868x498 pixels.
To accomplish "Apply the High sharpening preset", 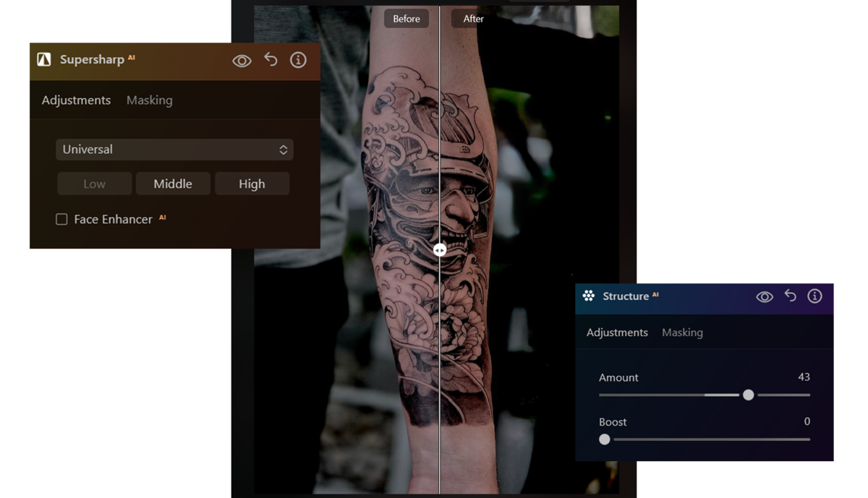I will coord(252,184).
